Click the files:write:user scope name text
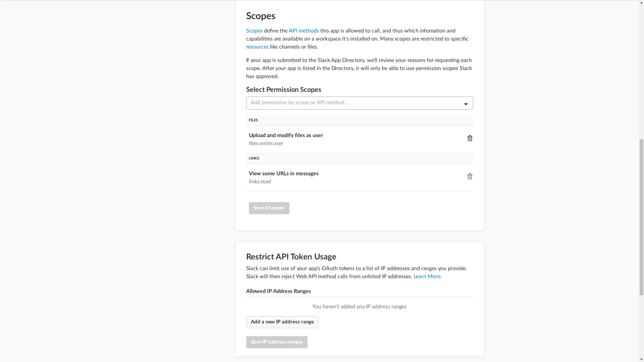The image size is (644, 362). pos(266,143)
